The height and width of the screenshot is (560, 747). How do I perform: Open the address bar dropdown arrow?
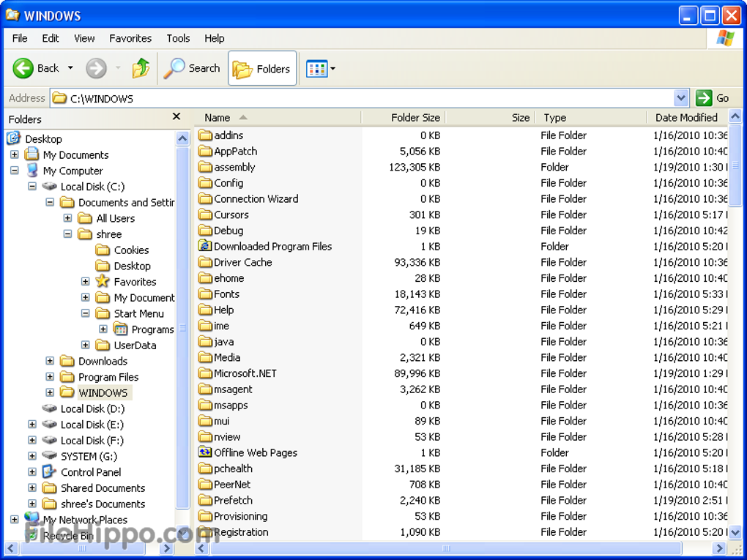click(682, 97)
